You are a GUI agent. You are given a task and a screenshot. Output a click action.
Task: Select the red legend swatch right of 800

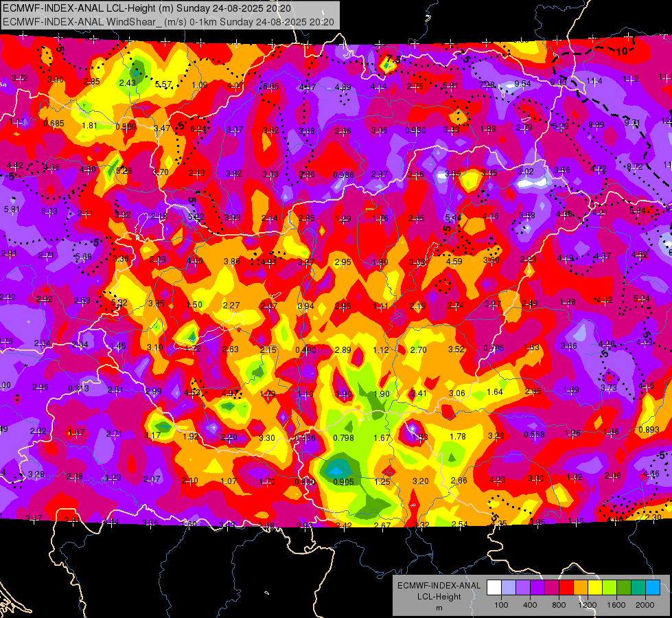coord(566,588)
